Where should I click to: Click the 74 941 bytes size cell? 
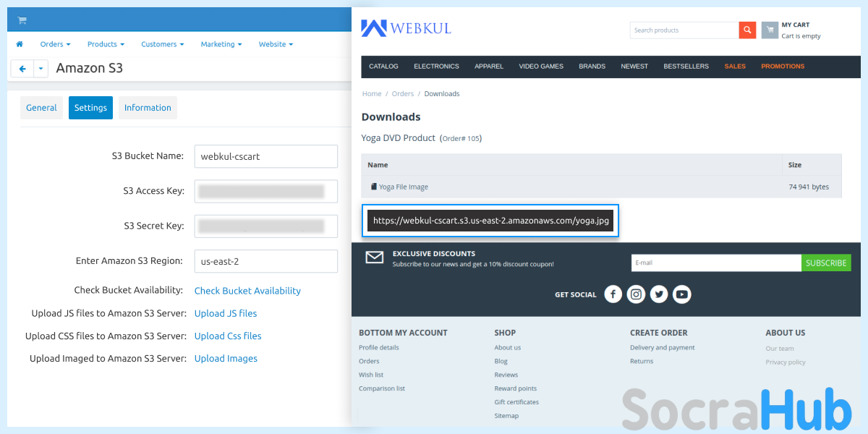click(809, 187)
